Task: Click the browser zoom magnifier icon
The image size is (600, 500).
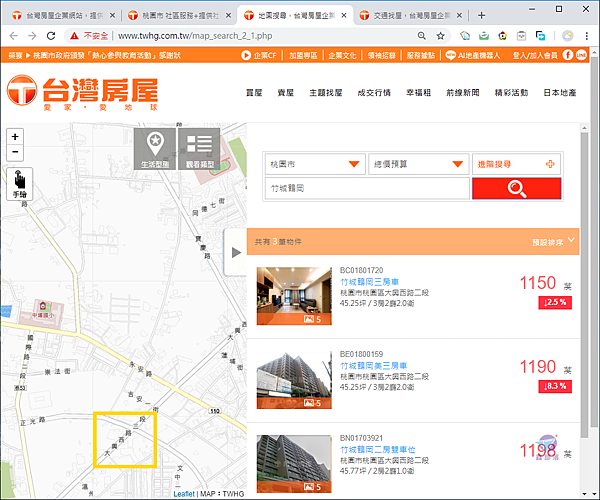Action: (422, 36)
